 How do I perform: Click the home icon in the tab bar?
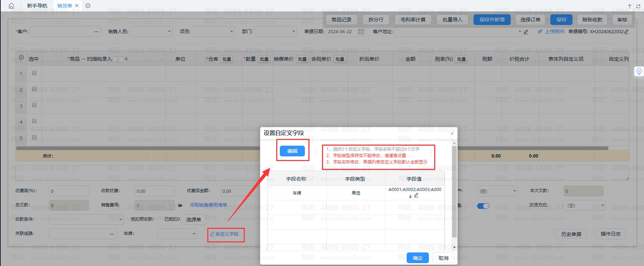(11, 6)
